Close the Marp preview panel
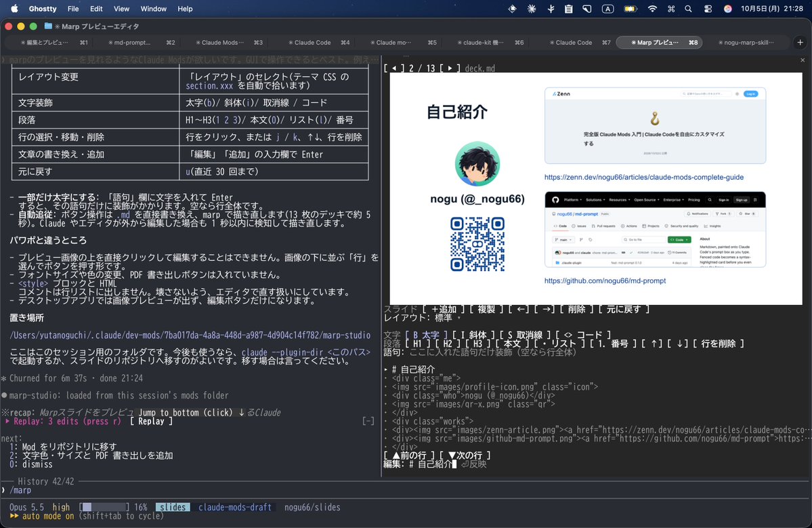This screenshot has width=812, height=528. [x=803, y=60]
